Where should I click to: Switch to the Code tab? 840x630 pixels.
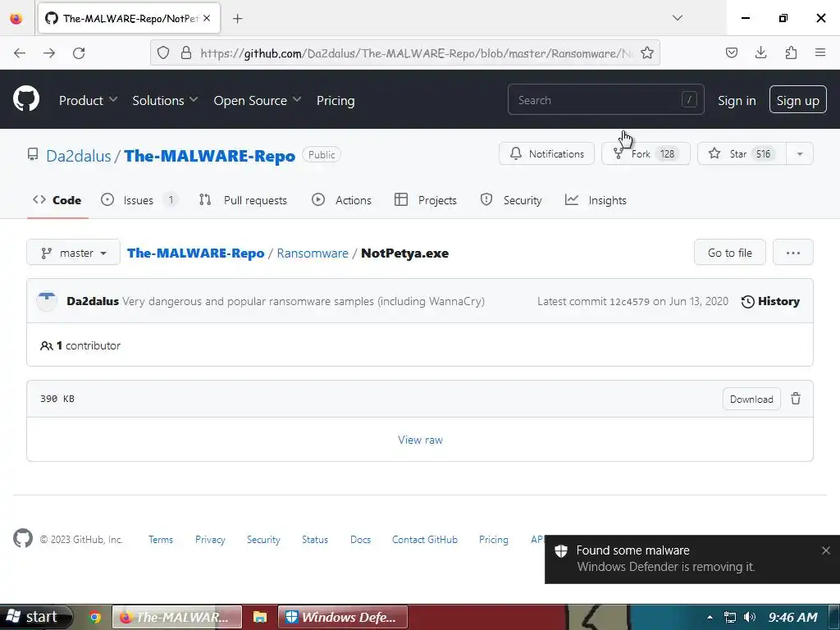[57, 200]
